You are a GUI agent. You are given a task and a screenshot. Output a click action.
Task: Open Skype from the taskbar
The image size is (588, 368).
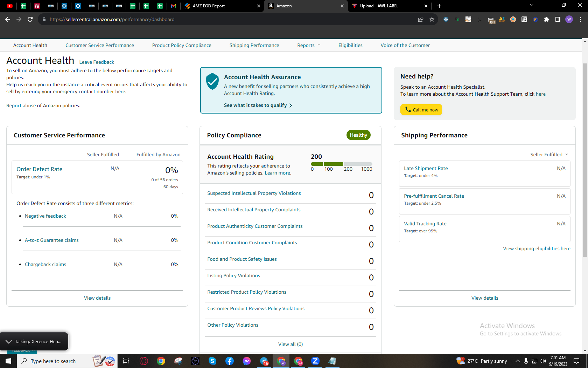[x=212, y=361]
